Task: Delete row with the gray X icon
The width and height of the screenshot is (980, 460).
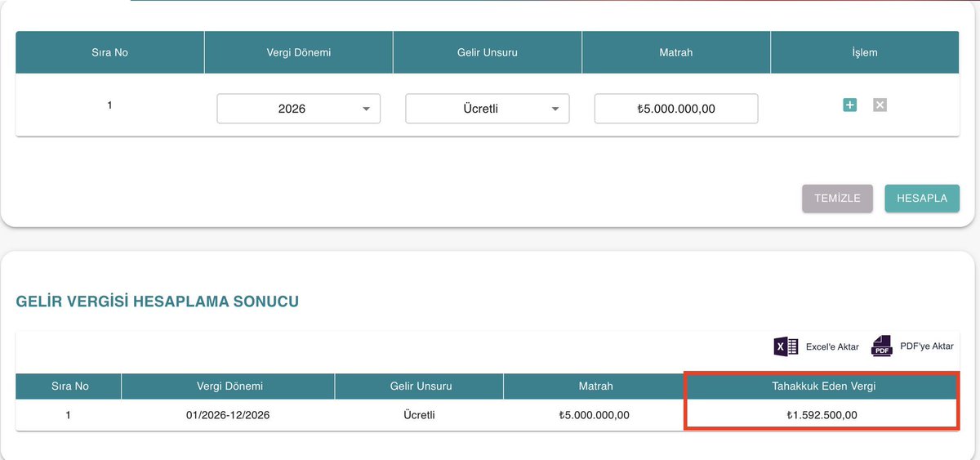Action: click(x=880, y=105)
